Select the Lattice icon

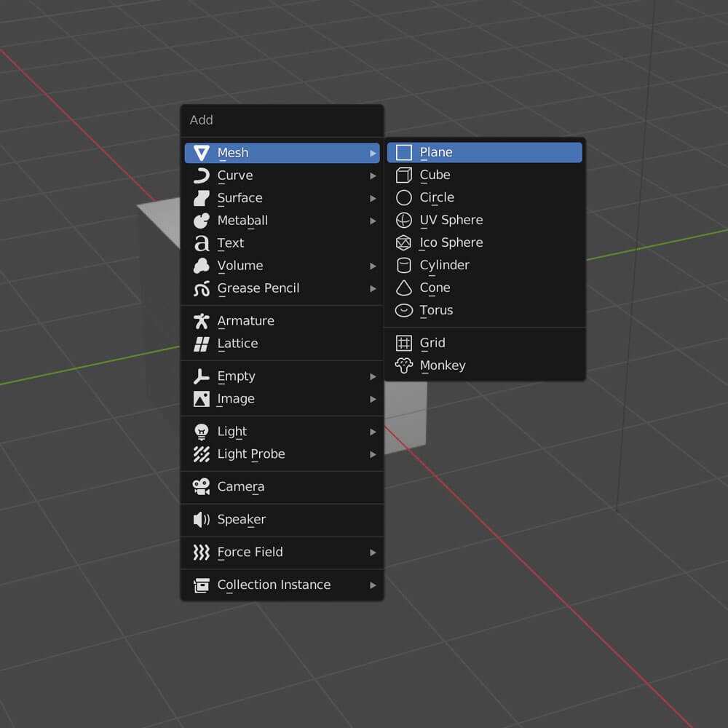click(x=201, y=344)
